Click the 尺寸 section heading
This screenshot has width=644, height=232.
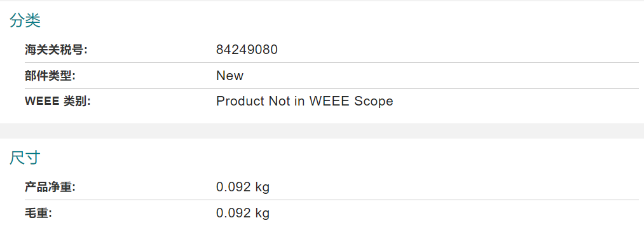[25, 158]
